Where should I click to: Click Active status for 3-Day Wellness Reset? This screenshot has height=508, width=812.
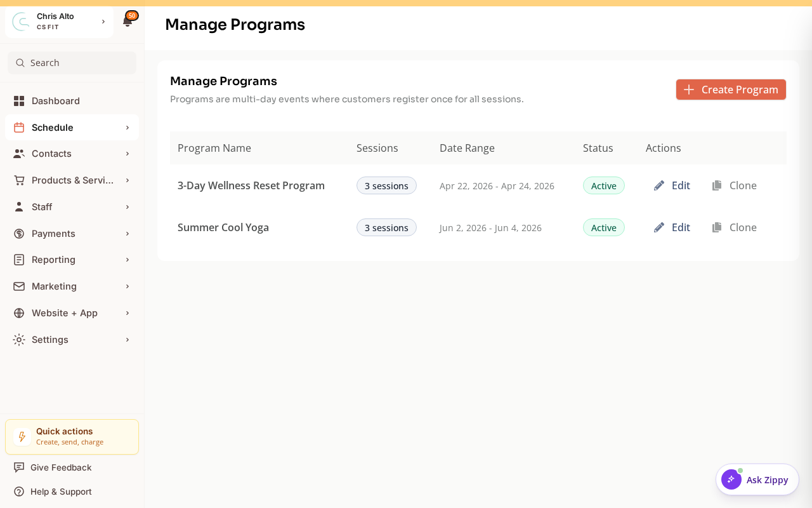(604, 185)
